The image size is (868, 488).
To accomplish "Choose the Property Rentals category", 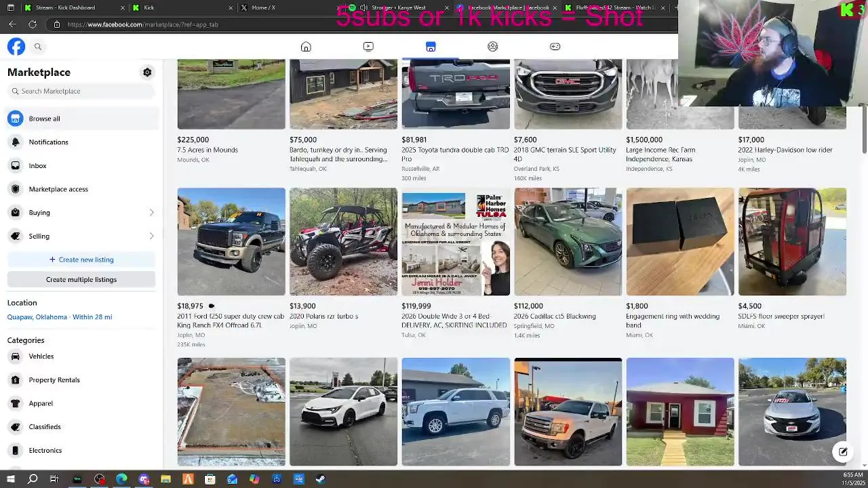I will (x=81, y=380).
